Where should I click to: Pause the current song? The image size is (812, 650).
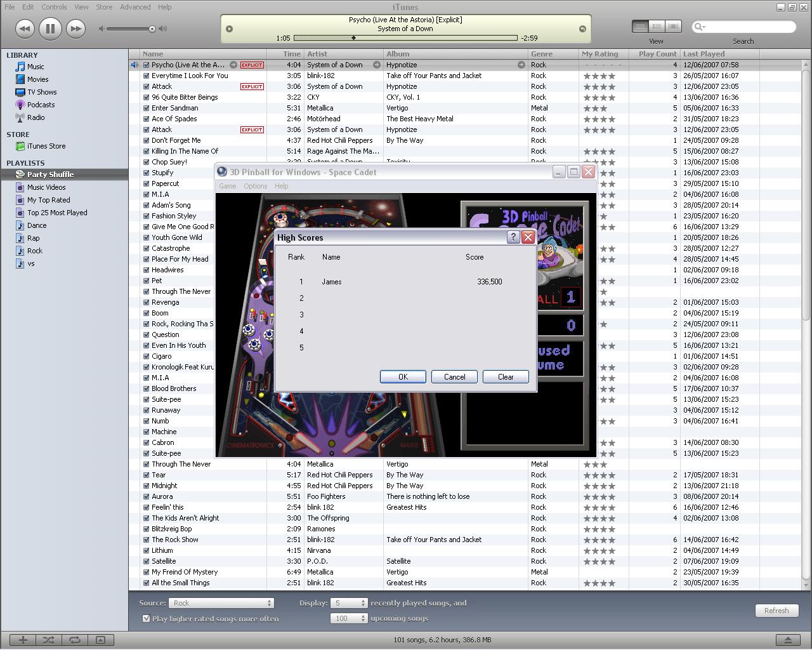[x=50, y=29]
